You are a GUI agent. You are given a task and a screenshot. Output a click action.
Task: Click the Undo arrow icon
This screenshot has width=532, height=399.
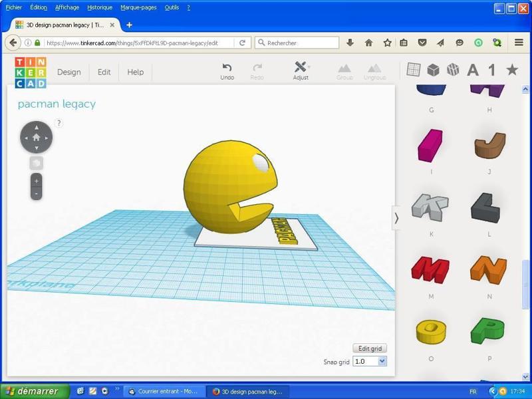(x=227, y=68)
